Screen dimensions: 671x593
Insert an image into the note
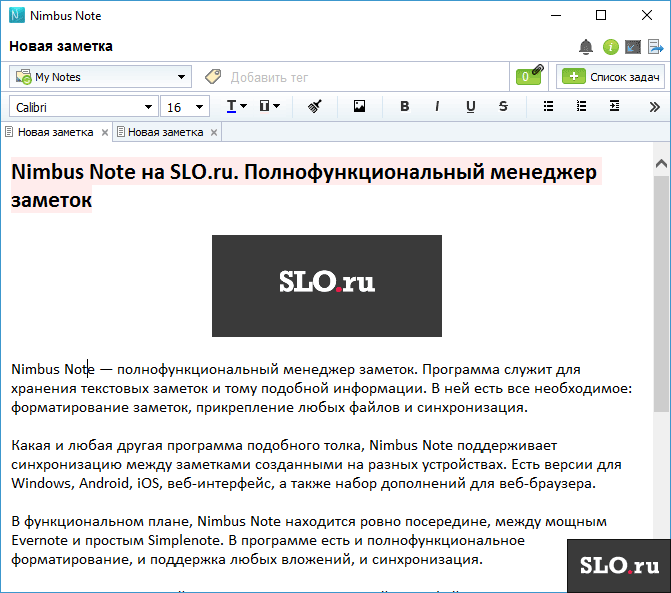click(x=359, y=106)
